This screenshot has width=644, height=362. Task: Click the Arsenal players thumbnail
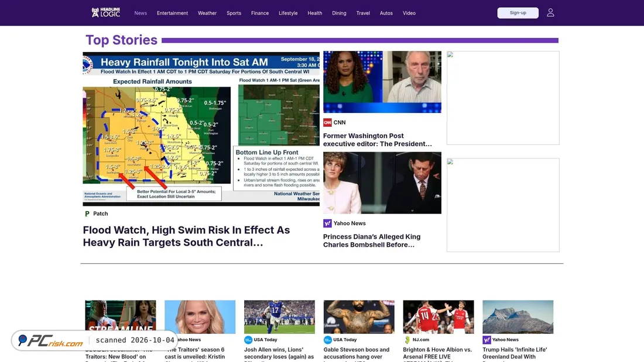coord(439,316)
